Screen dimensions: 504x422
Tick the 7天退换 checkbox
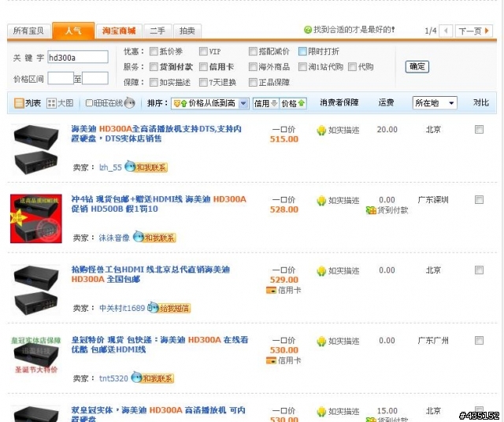(203, 83)
